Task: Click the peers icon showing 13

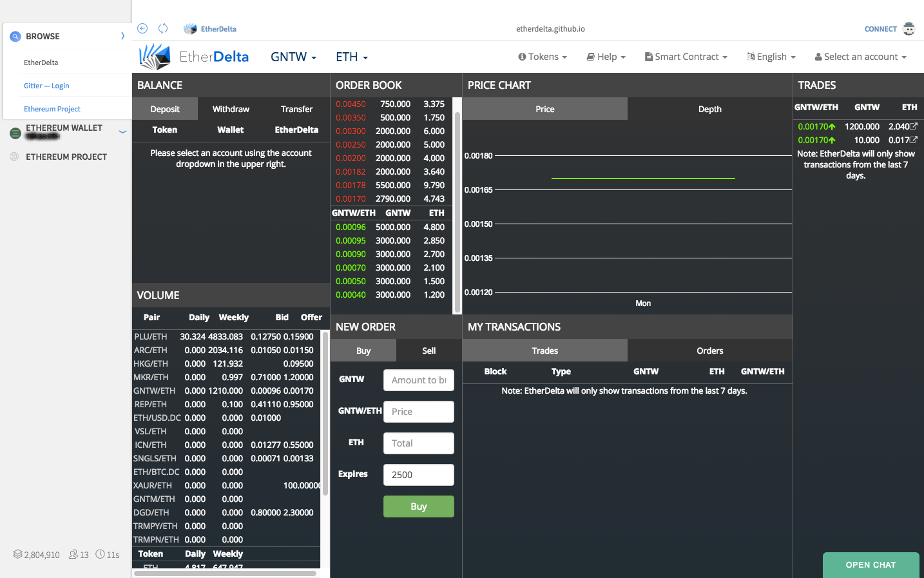Action: (73, 554)
